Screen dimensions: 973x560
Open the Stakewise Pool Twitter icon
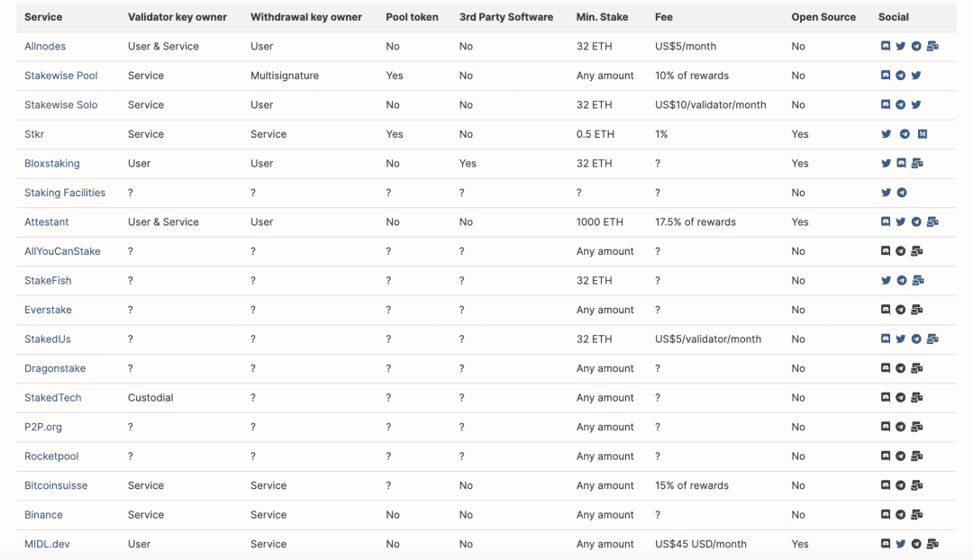(916, 75)
